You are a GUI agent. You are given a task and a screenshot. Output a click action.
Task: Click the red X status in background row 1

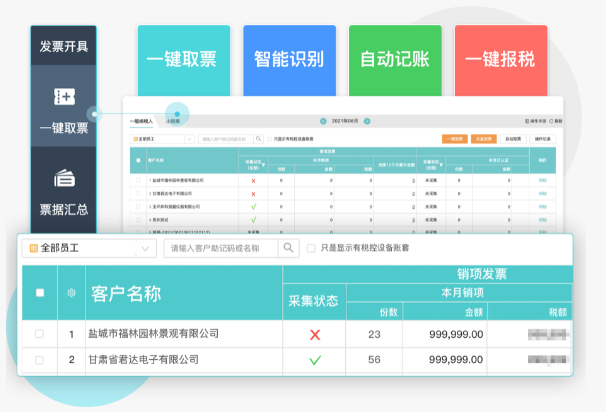[x=254, y=181]
